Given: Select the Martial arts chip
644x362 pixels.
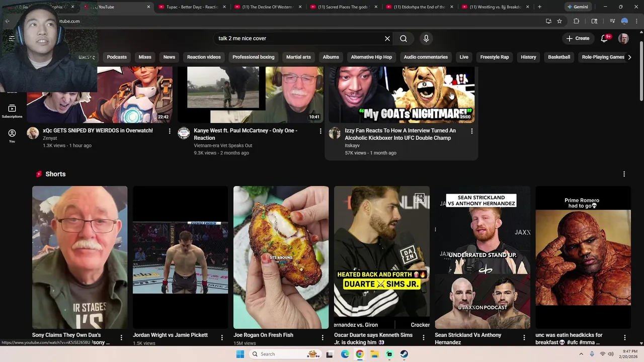Looking at the screenshot, I should pyautogui.click(x=298, y=57).
